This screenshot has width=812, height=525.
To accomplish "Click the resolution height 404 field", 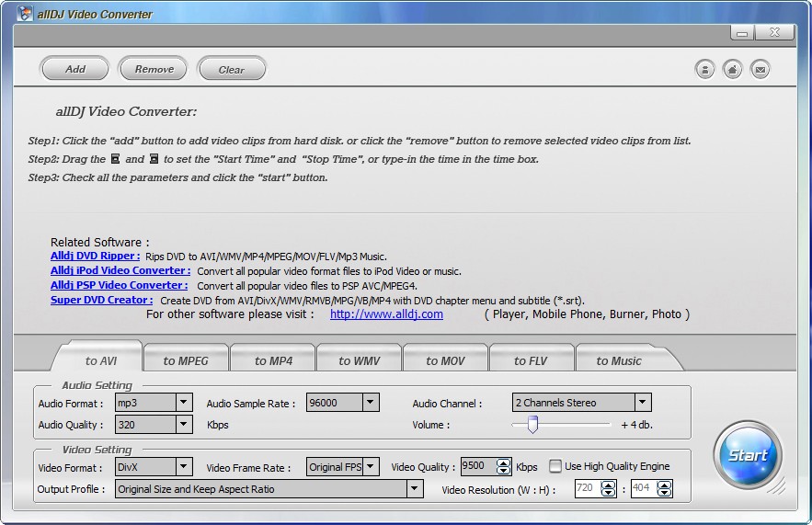I will [x=644, y=488].
